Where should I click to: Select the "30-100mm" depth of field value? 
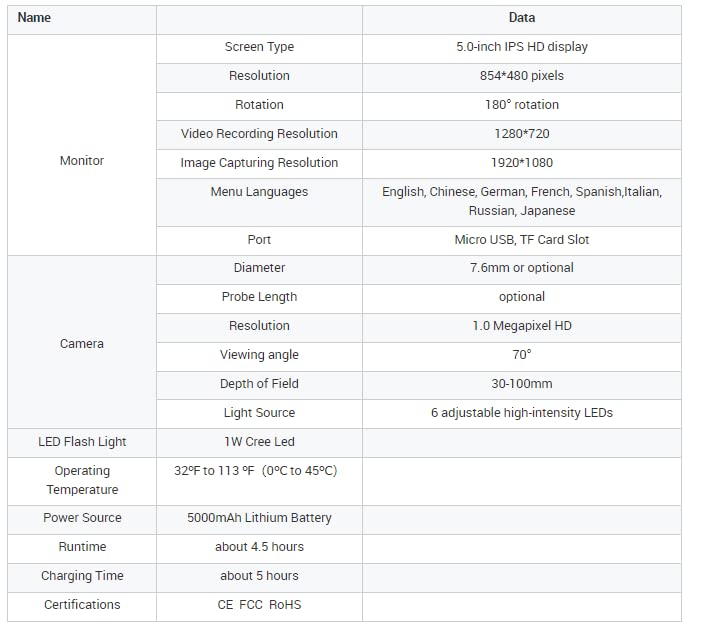(x=521, y=384)
